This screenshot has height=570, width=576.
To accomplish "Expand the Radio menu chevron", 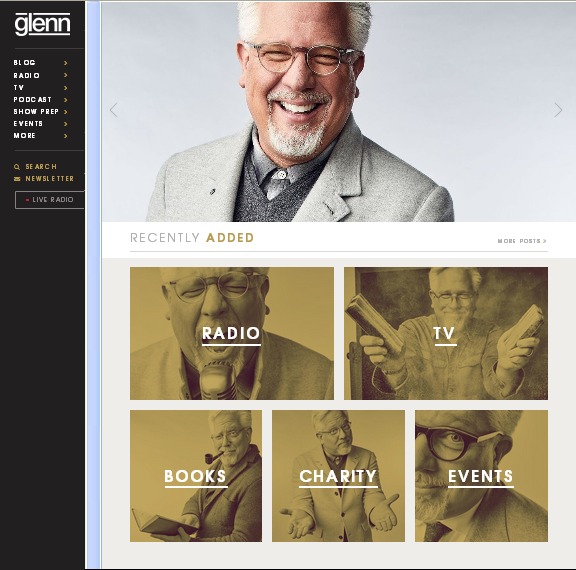I will [66, 75].
